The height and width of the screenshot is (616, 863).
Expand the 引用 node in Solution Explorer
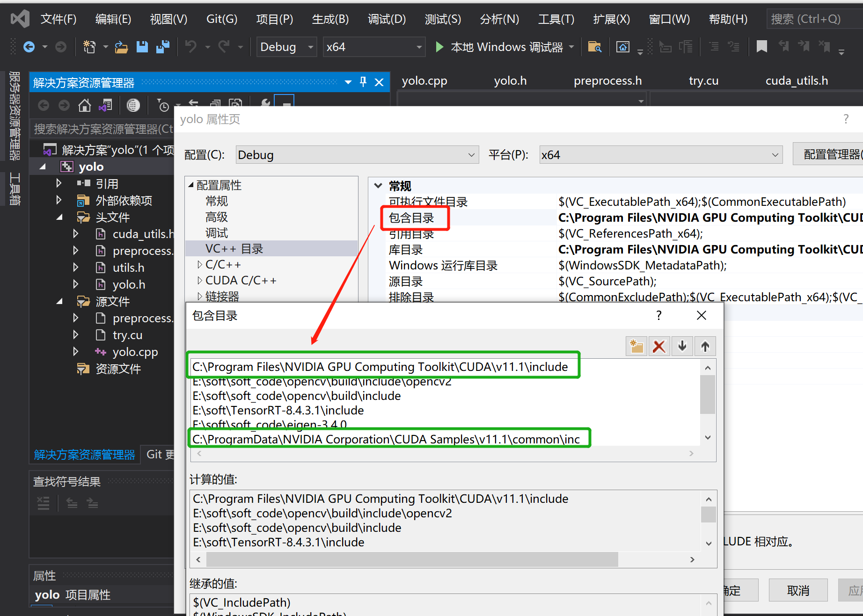pos(59,183)
